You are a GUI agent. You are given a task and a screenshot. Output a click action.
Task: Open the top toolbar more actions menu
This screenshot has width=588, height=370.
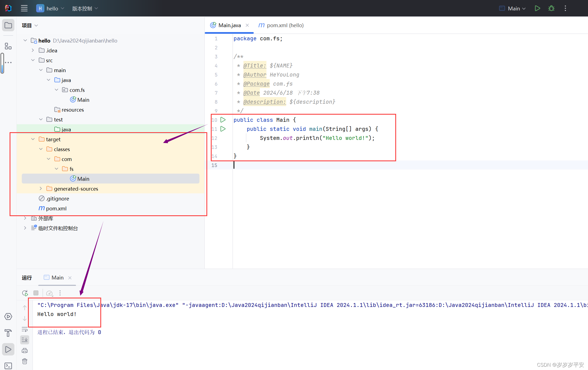pos(565,8)
